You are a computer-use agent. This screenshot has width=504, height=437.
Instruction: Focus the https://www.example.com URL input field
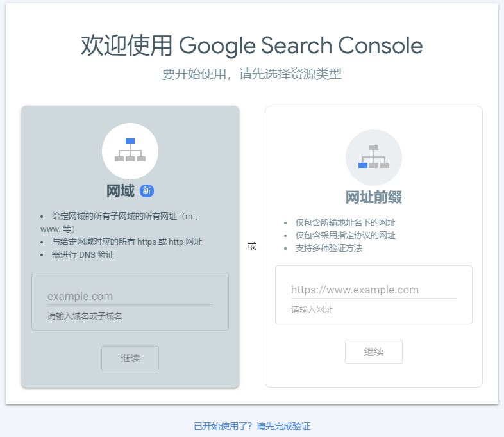374,290
